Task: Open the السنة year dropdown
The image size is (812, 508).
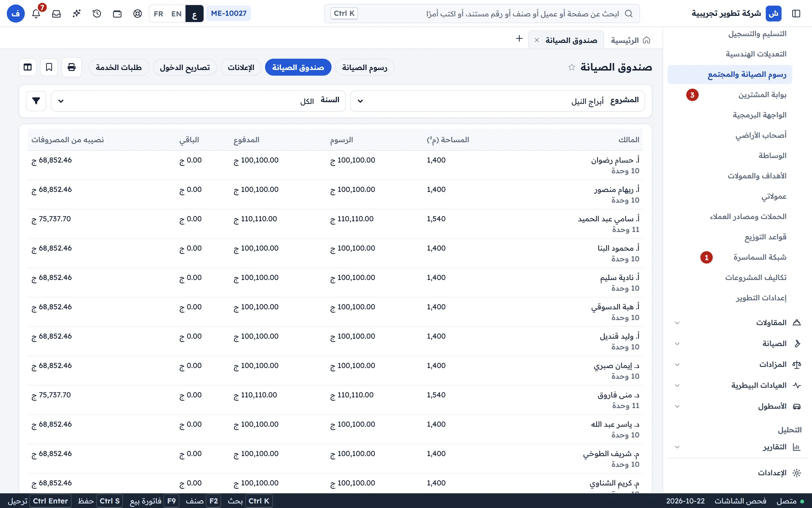Action: point(198,101)
